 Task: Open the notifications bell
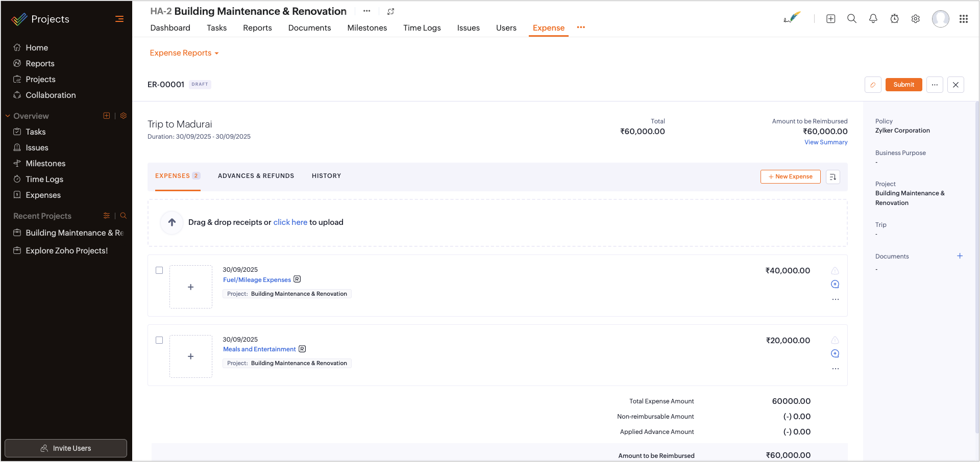pyautogui.click(x=873, y=19)
